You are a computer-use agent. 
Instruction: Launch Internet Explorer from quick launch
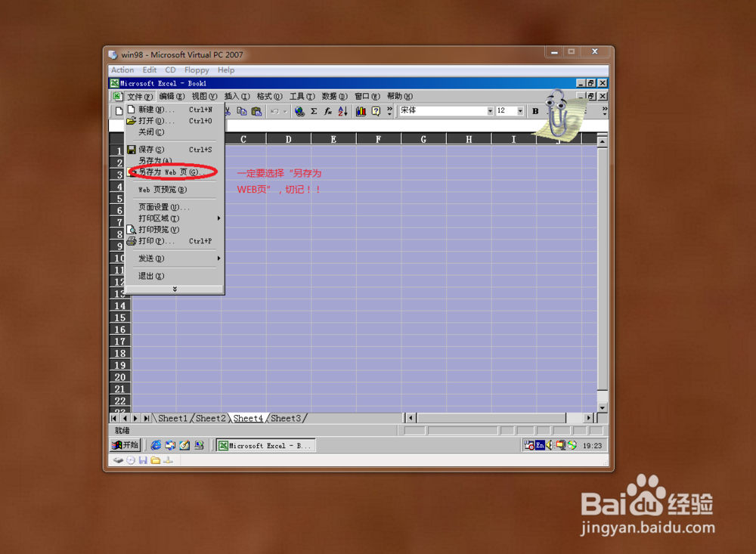[x=156, y=445]
